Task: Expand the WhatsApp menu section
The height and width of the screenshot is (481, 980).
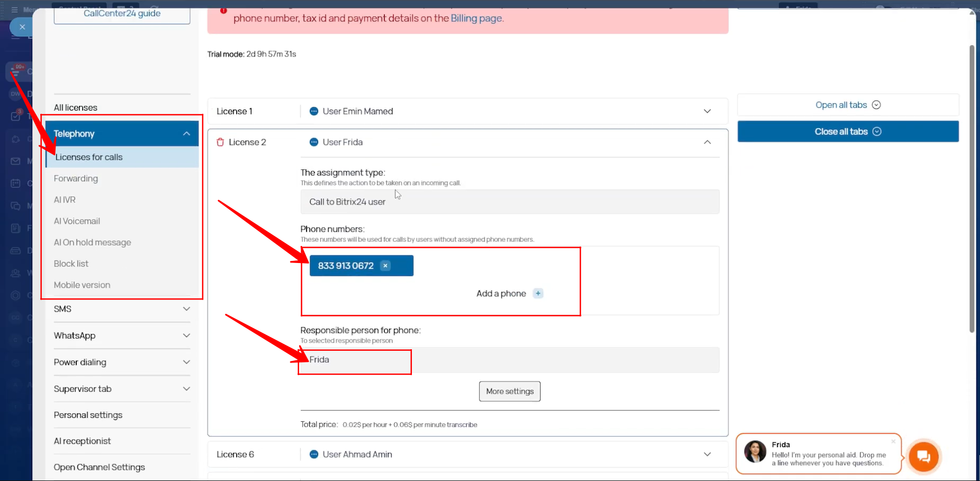Action: point(186,335)
